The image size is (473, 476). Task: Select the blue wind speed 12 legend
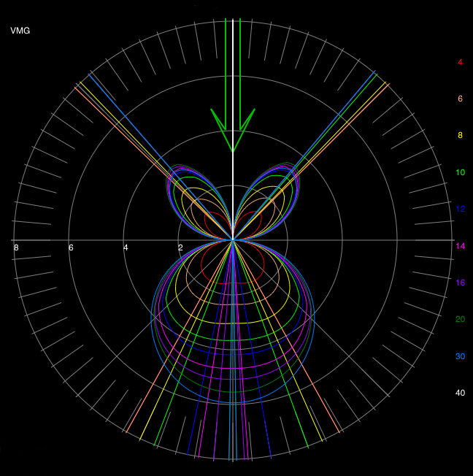point(461,209)
